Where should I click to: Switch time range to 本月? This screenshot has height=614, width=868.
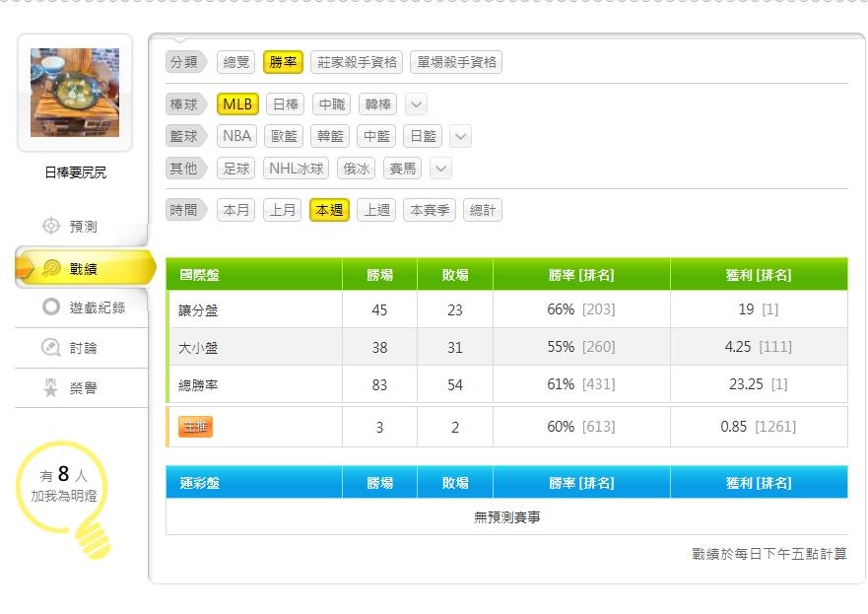point(236,210)
